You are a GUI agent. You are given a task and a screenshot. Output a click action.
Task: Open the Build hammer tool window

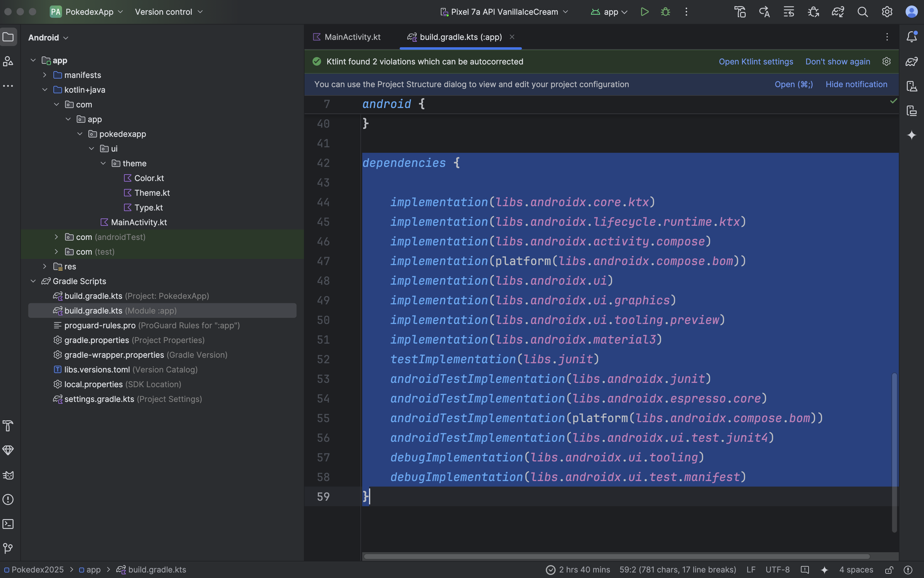8,426
